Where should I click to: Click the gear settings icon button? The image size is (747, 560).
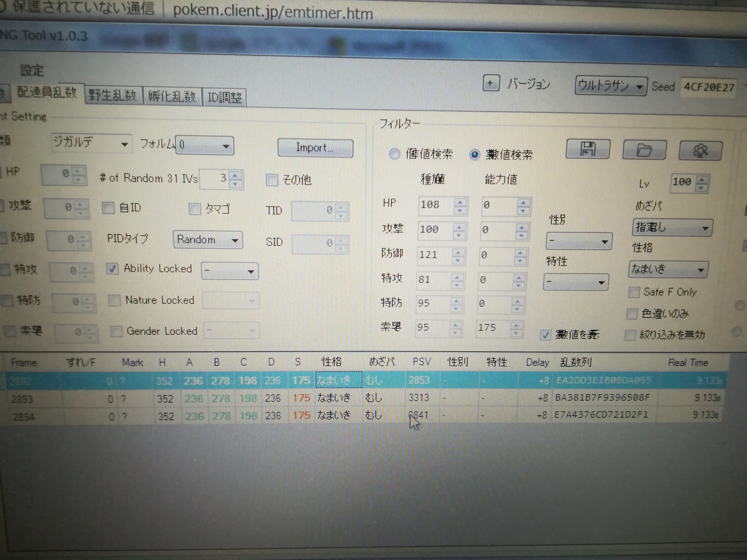tap(700, 151)
